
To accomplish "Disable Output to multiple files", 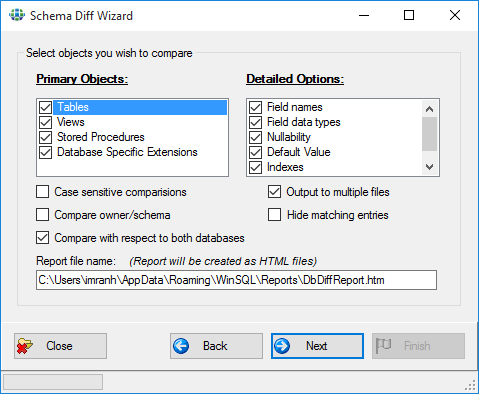I will [x=274, y=192].
